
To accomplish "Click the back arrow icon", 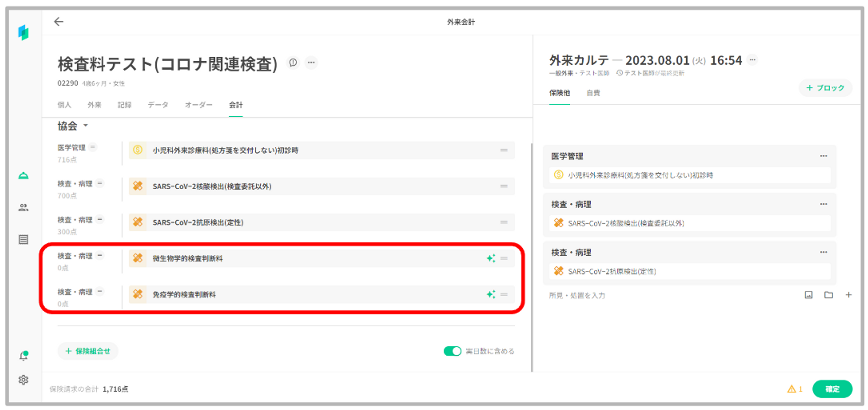I will (59, 22).
